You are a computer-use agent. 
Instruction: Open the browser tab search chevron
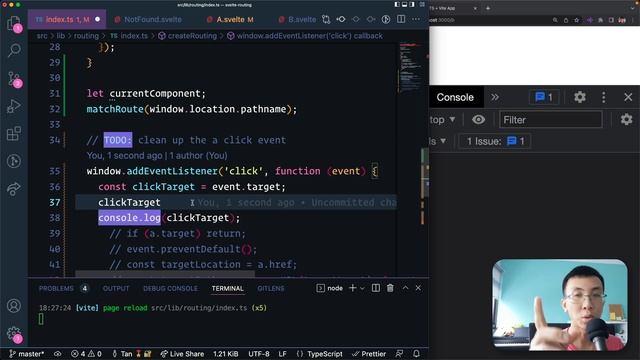click(x=633, y=8)
